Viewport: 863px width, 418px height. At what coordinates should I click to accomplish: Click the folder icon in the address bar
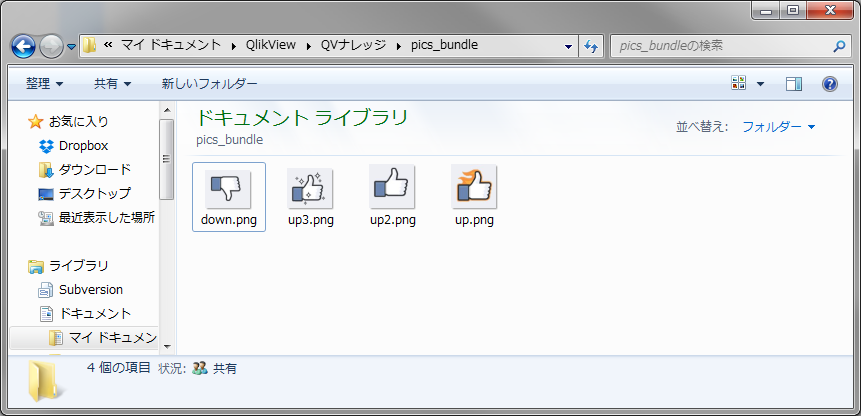click(x=90, y=46)
